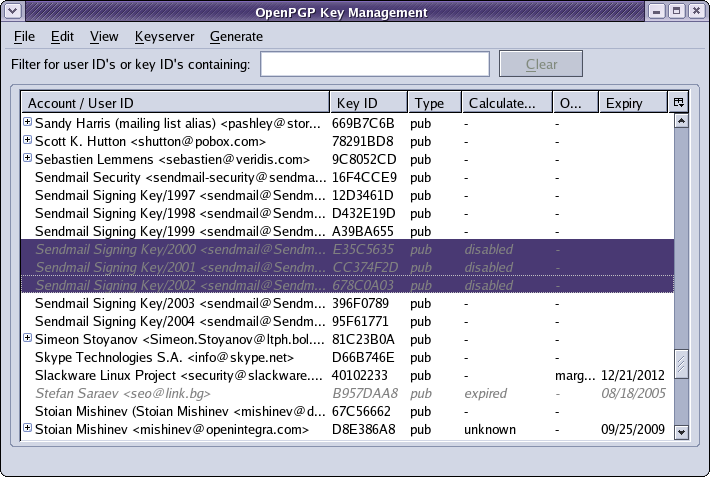Screen dimensions: 710x477
Task: Select Sendmail Signing Key/2003 row
Action: tap(347, 303)
